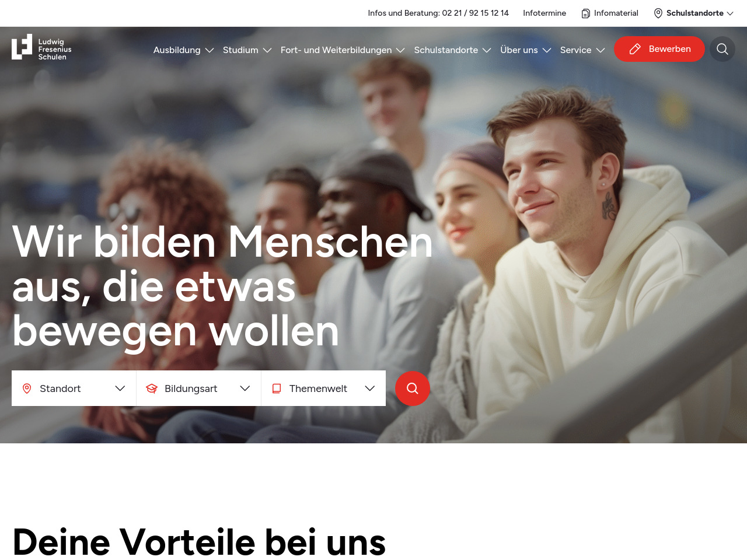The height and width of the screenshot is (560, 747).
Task: Open the header search magnifier icon
Action: coord(722,49)
